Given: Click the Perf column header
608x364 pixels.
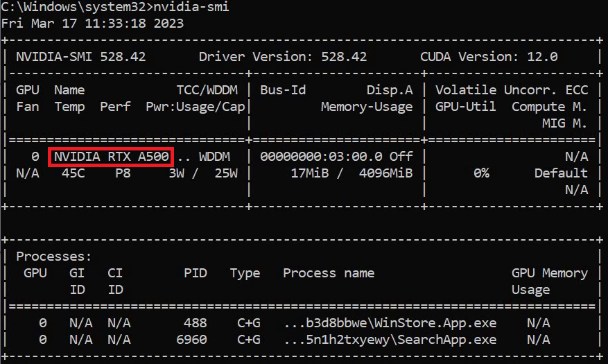Looking at the screenshot, I should click(115, 107).
